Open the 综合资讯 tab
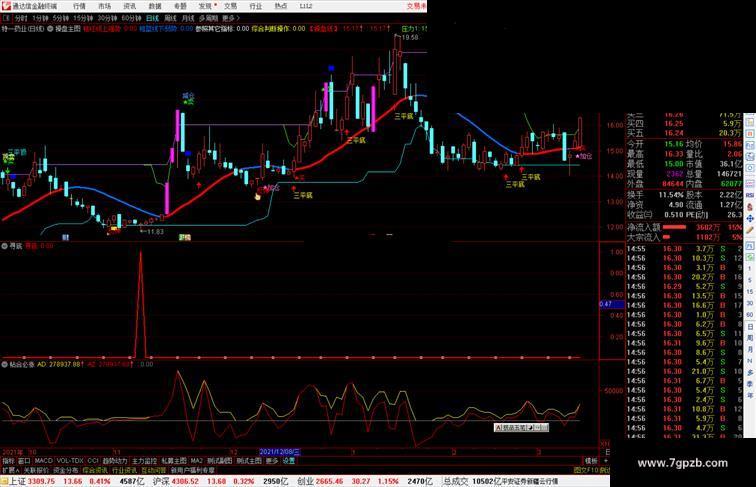756x487 pixels. click(95, 470)
